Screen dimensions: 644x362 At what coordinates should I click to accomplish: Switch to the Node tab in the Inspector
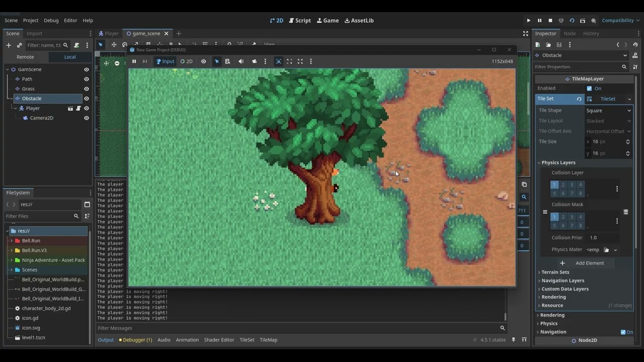pyautogui.click(x=570, y=34)
